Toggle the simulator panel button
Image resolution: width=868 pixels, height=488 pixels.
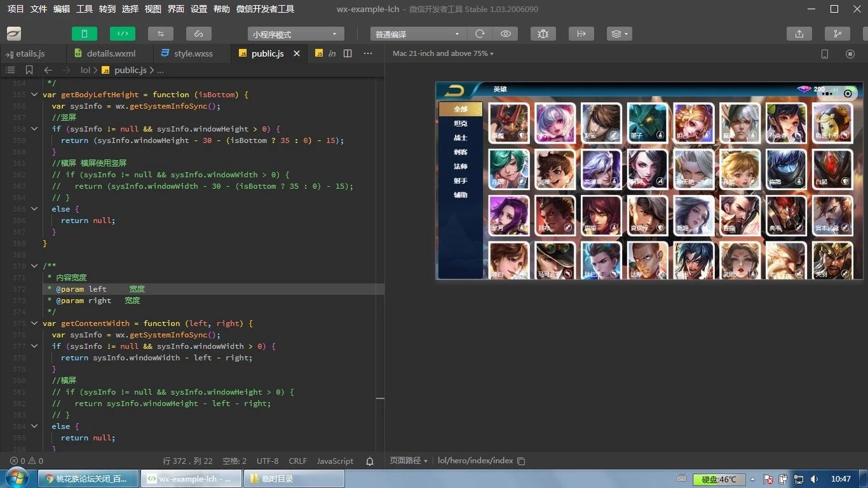click(x=85, y=34)
